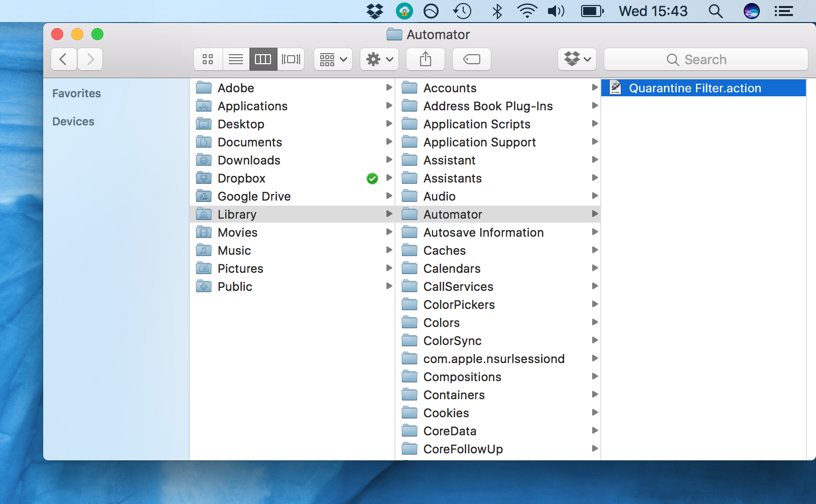Click the Pictures folder icon
Viewport: 816px width, 504px height.
[204, 268]
